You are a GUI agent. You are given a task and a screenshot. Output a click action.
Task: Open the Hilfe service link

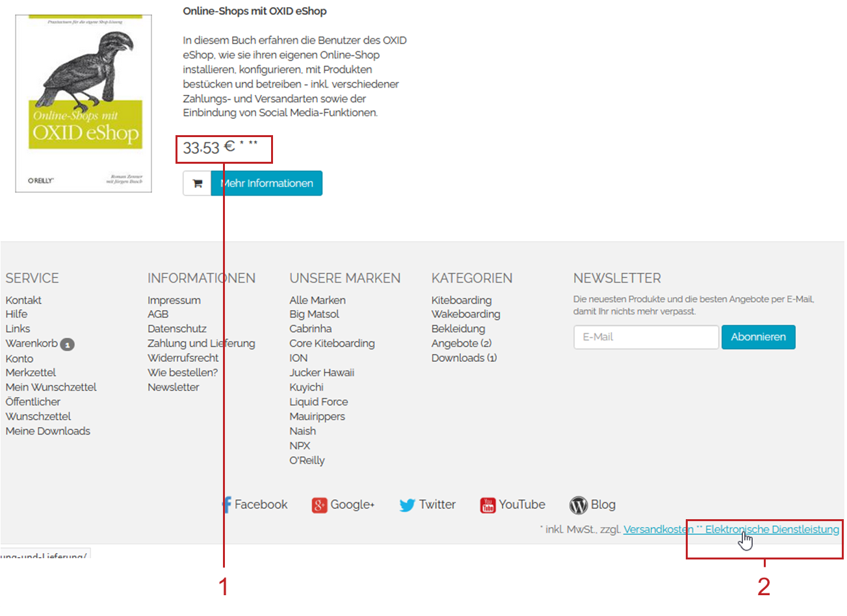(16, 314)
